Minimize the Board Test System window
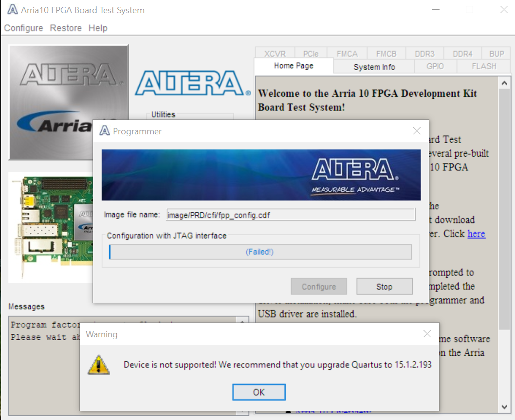The image size is (515, 420). point(436,10)
